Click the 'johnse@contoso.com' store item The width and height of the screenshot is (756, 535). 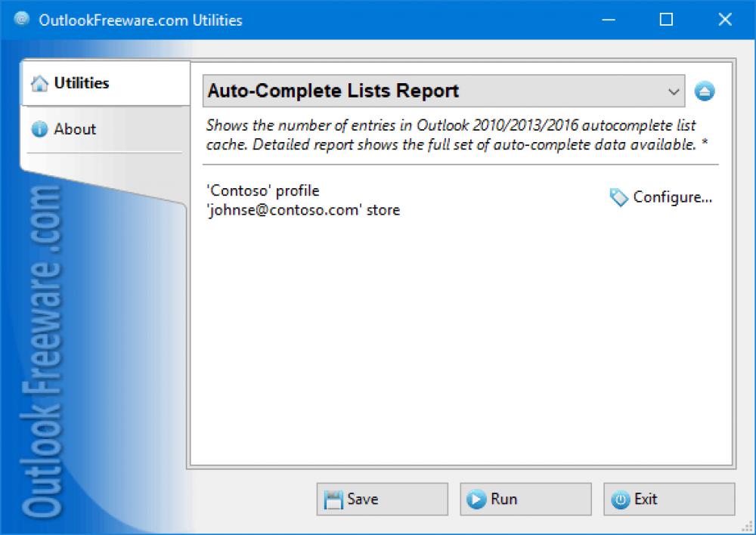pos(302,210)
